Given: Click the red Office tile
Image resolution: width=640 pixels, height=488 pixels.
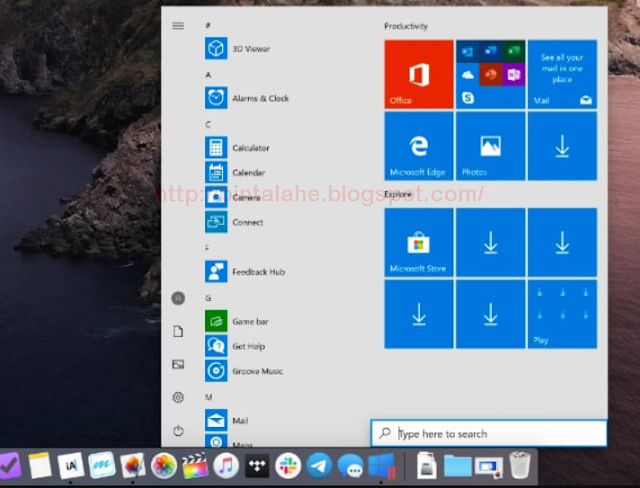Looking at the screenshot, I should tap(419, 74).
